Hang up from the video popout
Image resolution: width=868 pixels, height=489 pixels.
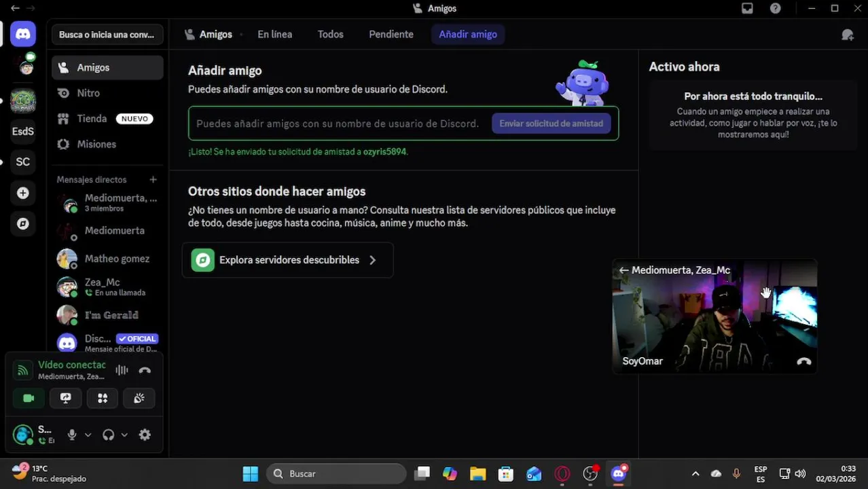(804, 362)
